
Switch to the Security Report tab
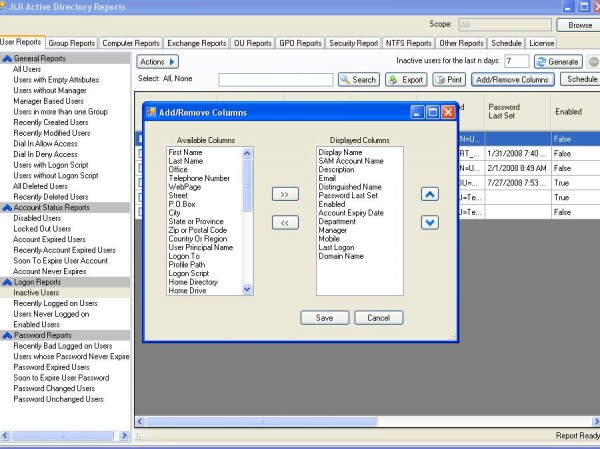point(354,43)
